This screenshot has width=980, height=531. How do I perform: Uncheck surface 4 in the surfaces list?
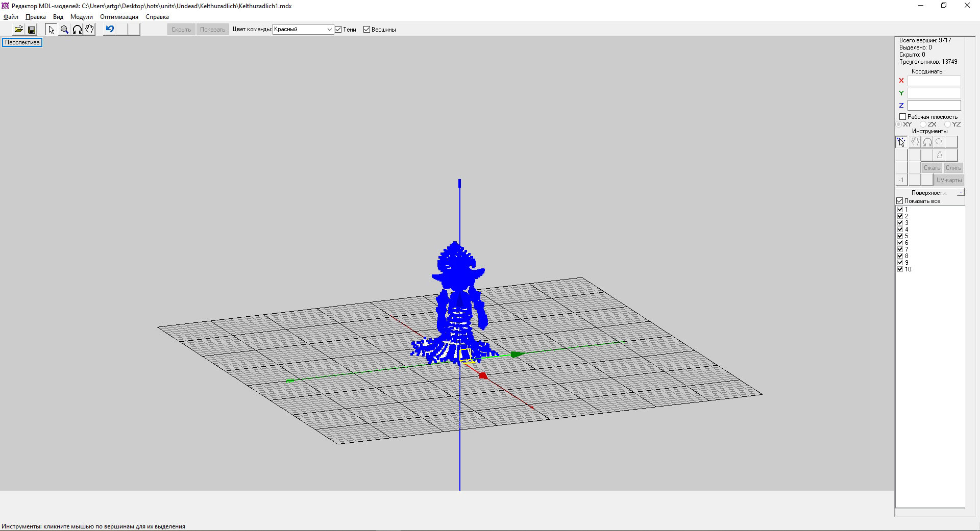pos(900,230)
